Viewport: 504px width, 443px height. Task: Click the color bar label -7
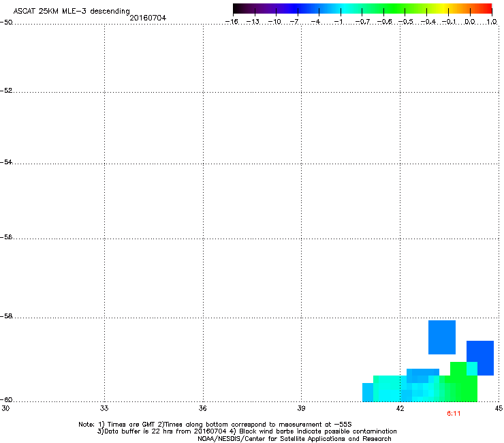tap(294, 22)
